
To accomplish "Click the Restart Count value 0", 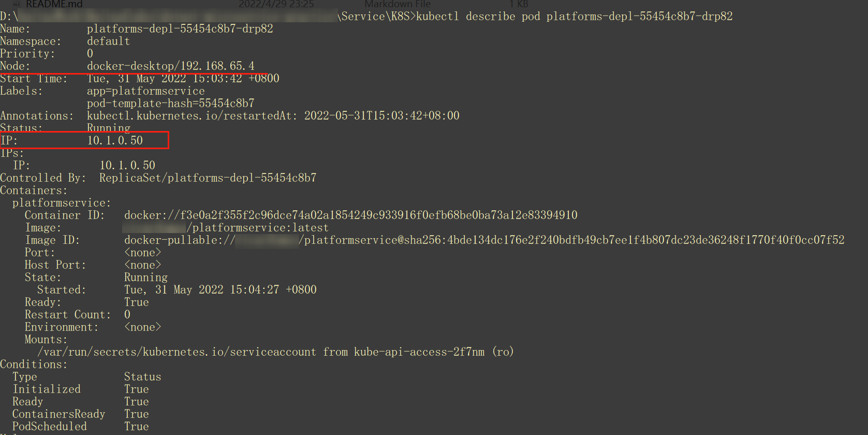I will (127, 315).
